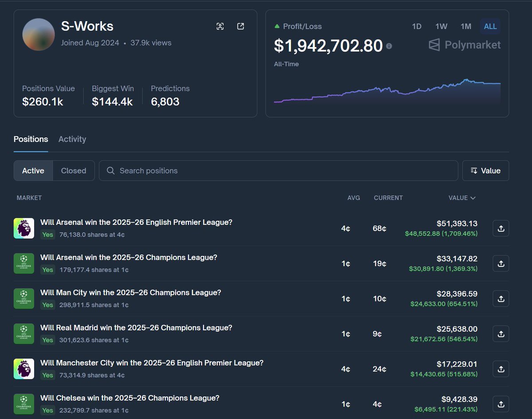Select the 1M time range

[466, 26]
